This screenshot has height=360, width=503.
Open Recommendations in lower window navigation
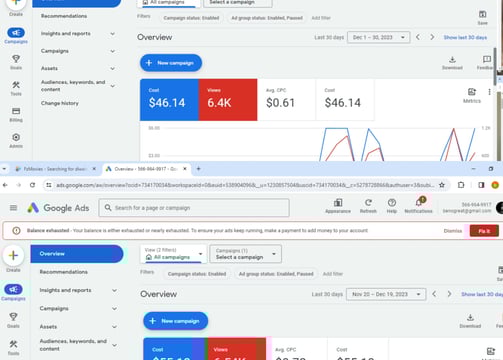point(64,272)
